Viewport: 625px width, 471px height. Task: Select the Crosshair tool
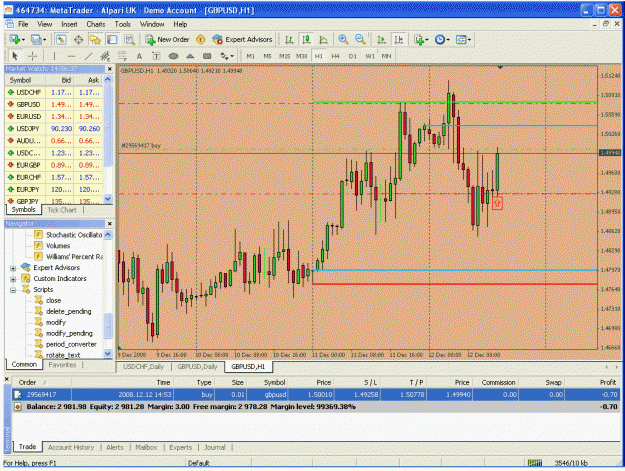[33, 56]
